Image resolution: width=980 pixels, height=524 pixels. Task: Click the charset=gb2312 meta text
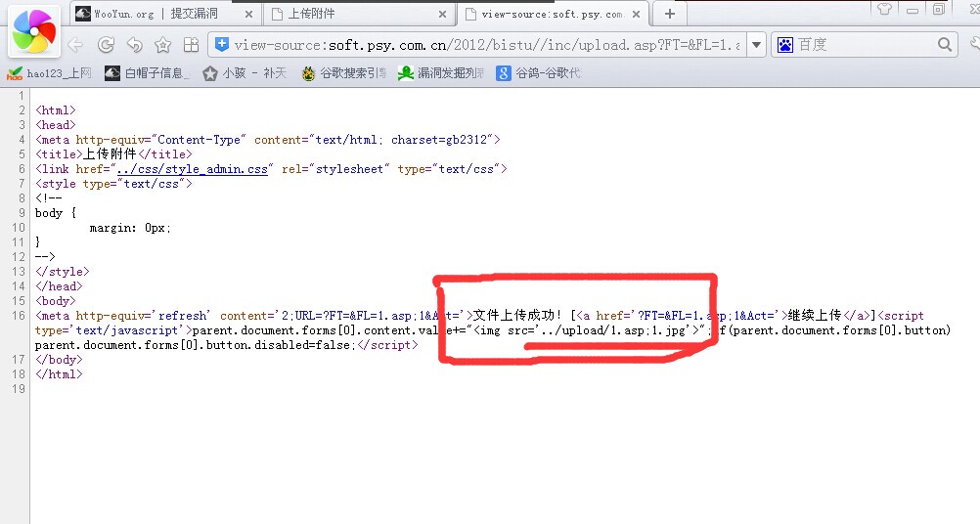[439, 140]
